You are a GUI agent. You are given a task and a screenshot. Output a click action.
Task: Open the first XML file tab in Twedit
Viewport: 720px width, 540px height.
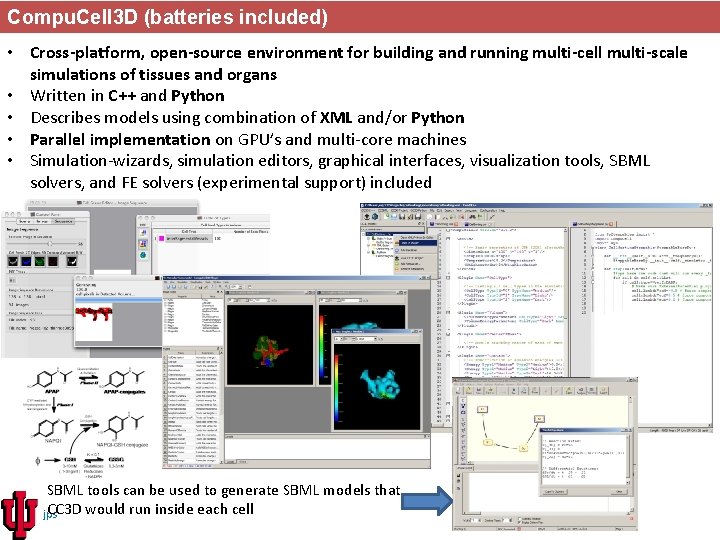(x=444, y=224)
